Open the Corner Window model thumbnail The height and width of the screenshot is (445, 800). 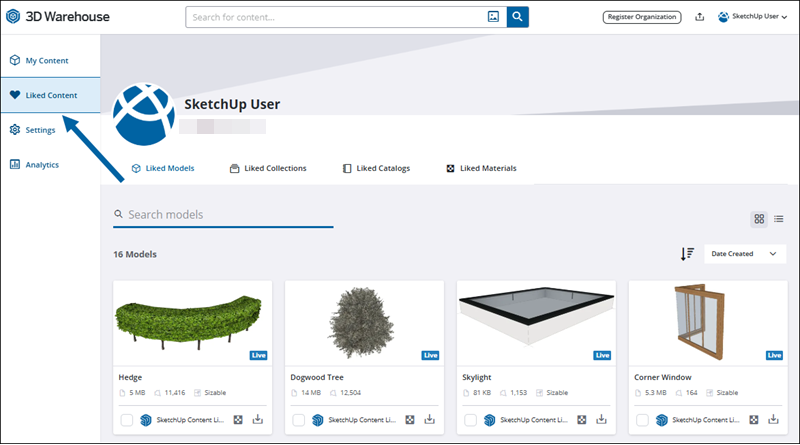pyautogui.click(x=708, y=323)
